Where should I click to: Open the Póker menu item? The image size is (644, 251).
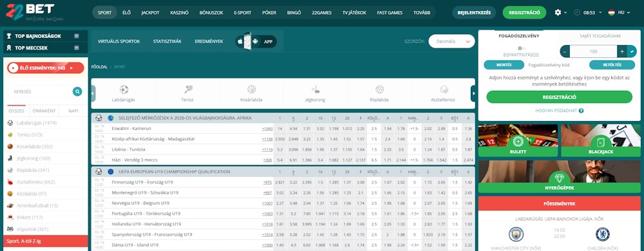(x=269, y=13)
